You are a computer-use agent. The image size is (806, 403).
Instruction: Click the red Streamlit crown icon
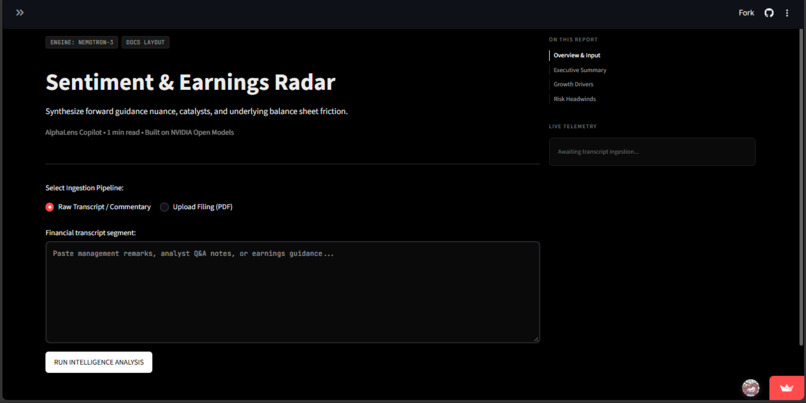pyautogui.click(x=787, y=388)
